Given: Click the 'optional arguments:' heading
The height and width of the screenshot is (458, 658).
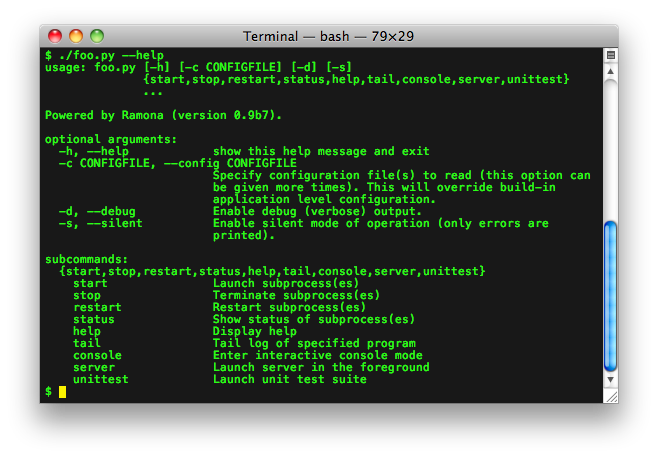Looking at the screenshot, I should (111, 140).
